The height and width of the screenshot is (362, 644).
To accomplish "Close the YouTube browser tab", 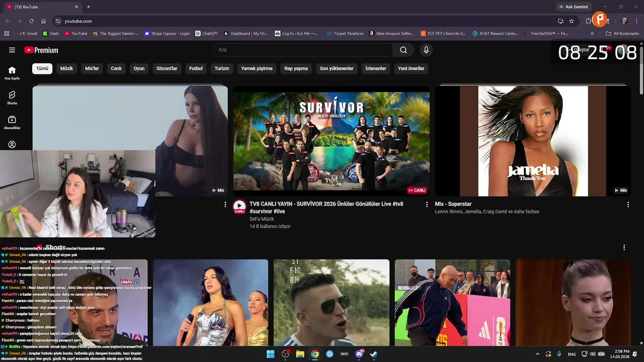I will (76, 7).
